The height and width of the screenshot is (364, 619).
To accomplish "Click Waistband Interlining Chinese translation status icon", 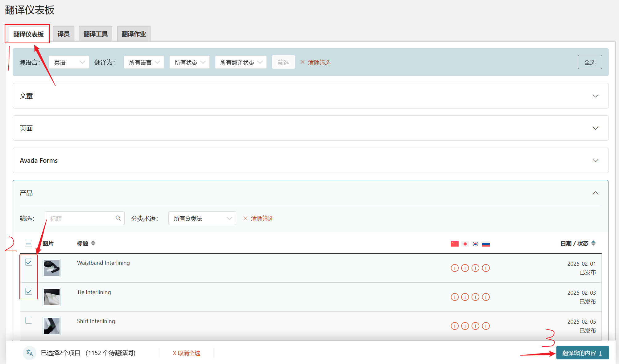I will pos(455,268).
